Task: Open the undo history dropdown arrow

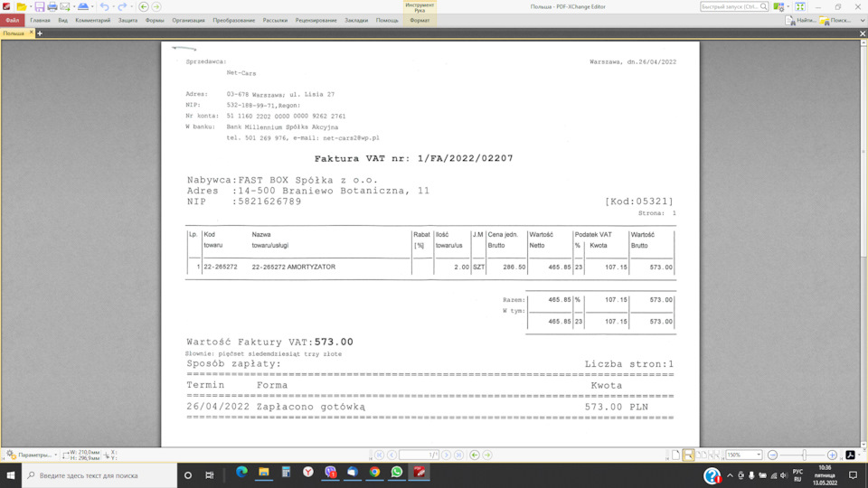Action: (113, 6)
